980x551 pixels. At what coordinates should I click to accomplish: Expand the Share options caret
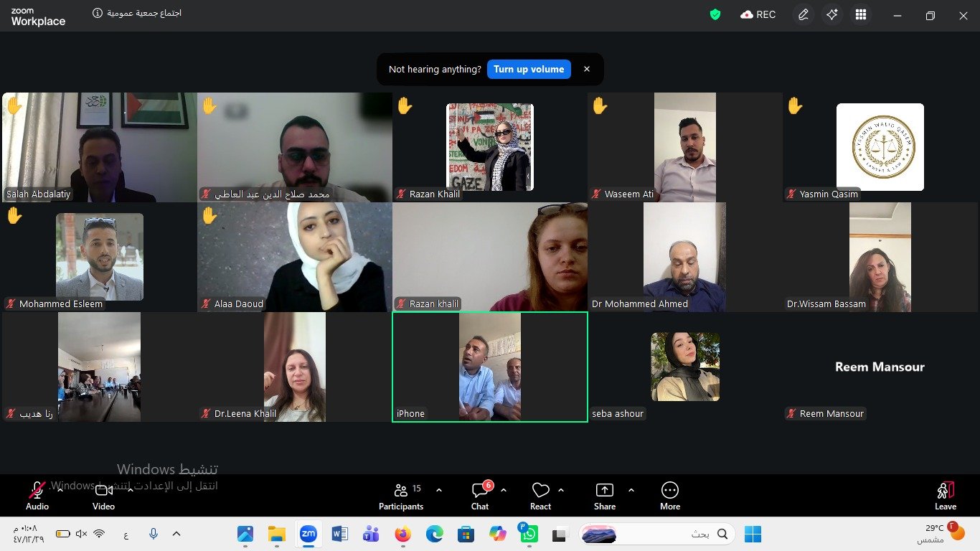631,490
